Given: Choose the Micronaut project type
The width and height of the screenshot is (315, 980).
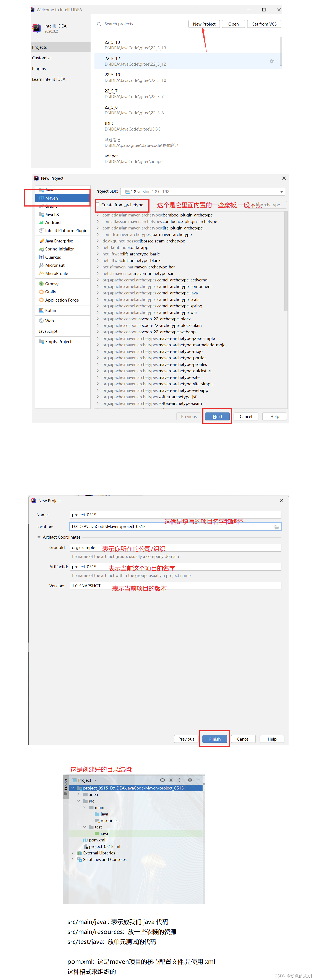Looking at the screenshot, I should coord(52,265).
